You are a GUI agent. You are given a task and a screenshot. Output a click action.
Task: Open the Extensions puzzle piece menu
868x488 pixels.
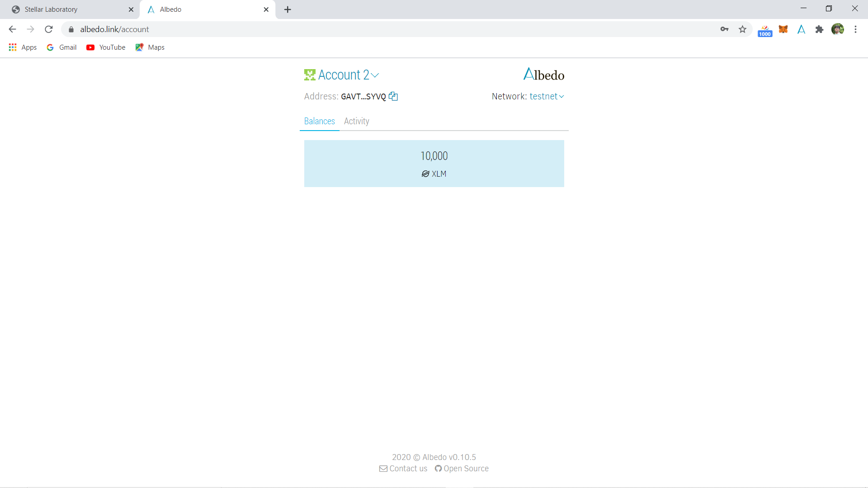click(x=819, y=29)
